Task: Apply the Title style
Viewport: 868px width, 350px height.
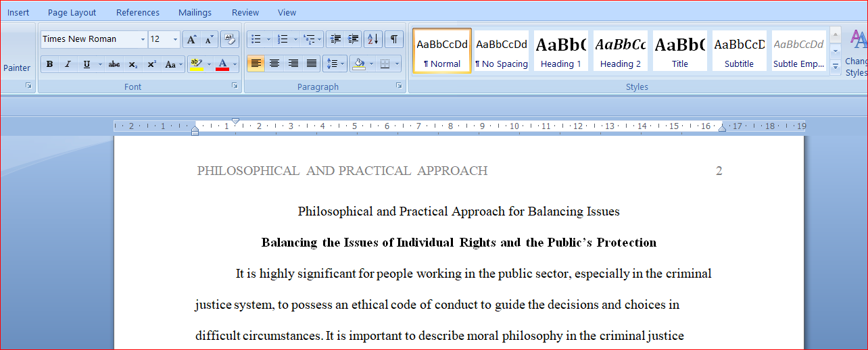Action: pos(680,51)
